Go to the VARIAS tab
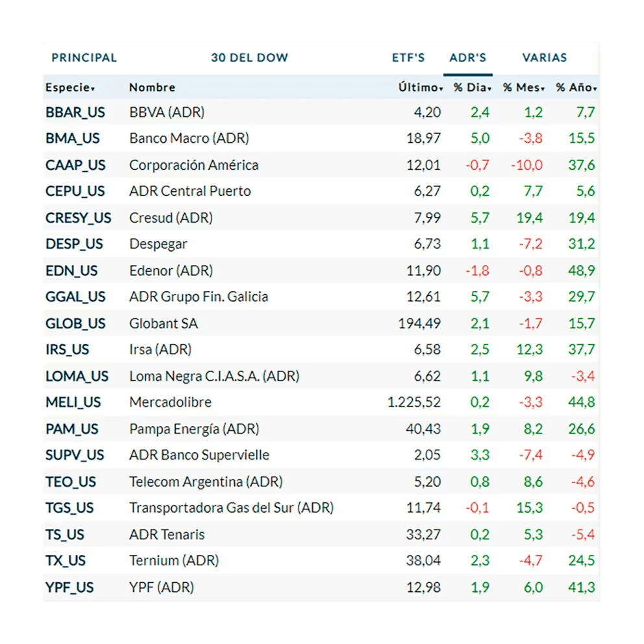The height and width of the screenshot is (644, 644). point(545,58)
